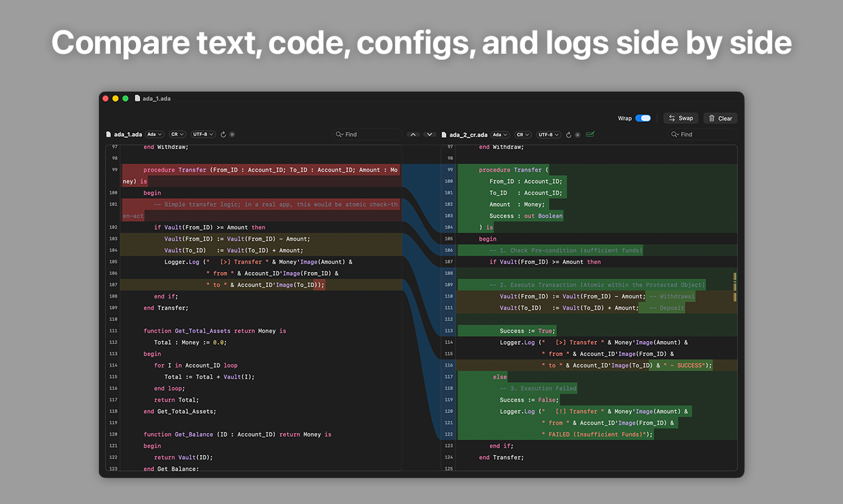This screenshot has width=843, height=504.
Task: Jump to the next difference
Action: pyautogui.click(x=429, y=134)
